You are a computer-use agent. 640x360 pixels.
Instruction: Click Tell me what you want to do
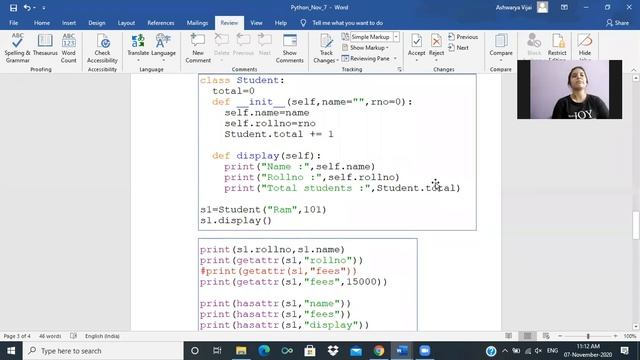click(x=347, y=23)
